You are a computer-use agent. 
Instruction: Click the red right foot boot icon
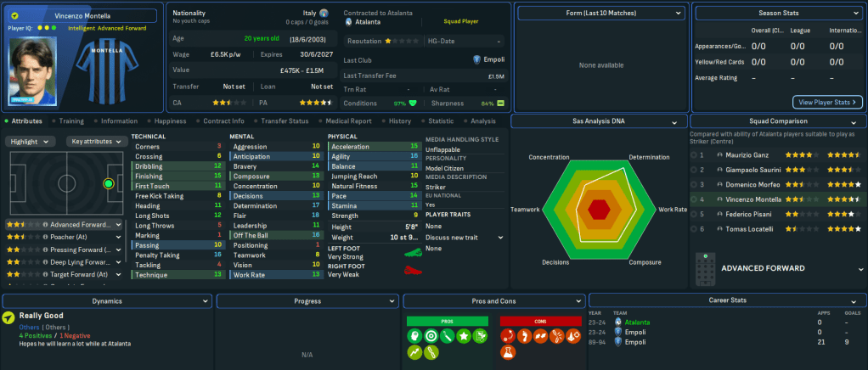[413, 270]
